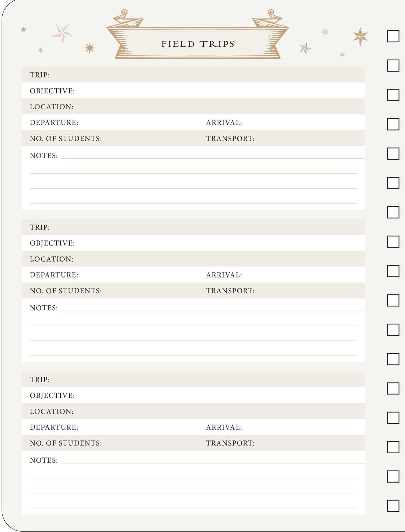Check the bottommost checkbox in the margin
405x532 pixels.
coord(393,506)
